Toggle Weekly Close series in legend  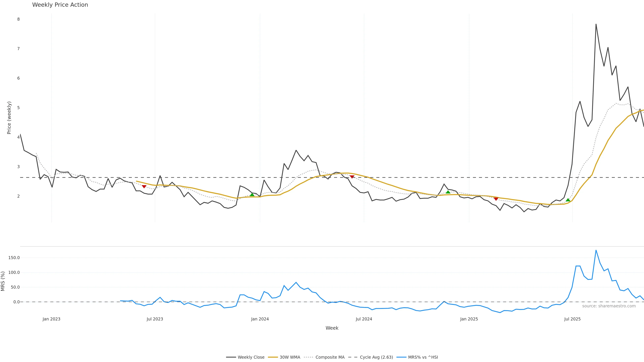(251, 357)
